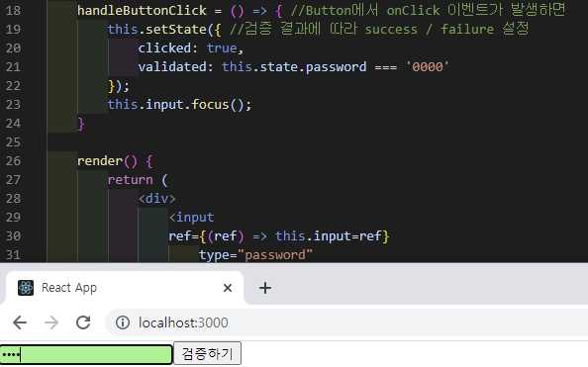
Task: Focus the localhost:3000 address bar
Action: point(345,322)
